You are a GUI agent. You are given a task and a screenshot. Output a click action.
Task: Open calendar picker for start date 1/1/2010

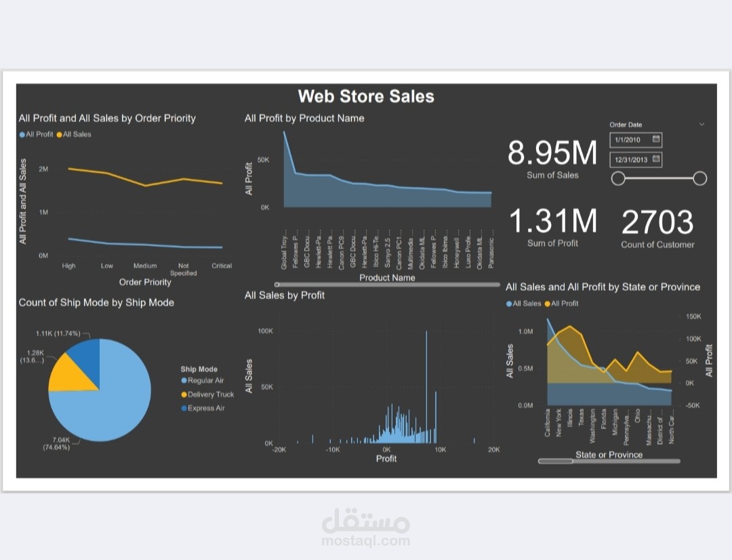(x=656, y=139)
